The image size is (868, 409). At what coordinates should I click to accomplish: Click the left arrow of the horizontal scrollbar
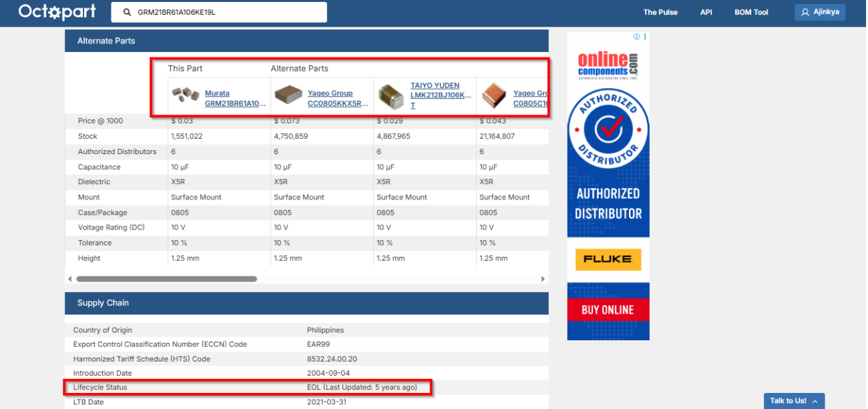click(x=69, y=279)
